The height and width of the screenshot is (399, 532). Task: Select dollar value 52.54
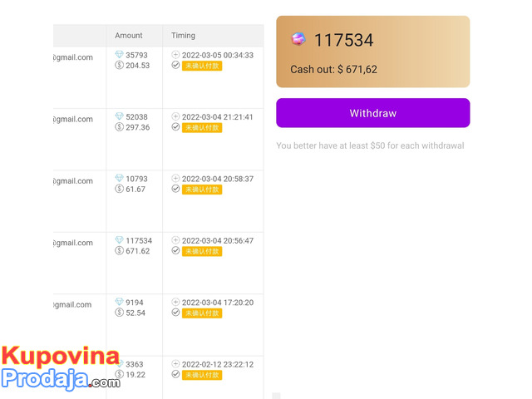pyautogui.click(x=135, y=313)
